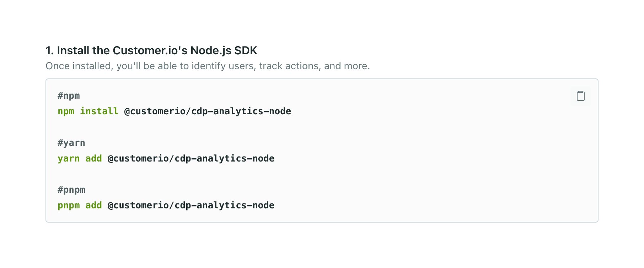The width and height of the screenshot is (644, 268).
Task: Click the "install" keyword in npm line
Action: [x=99, y=111]
